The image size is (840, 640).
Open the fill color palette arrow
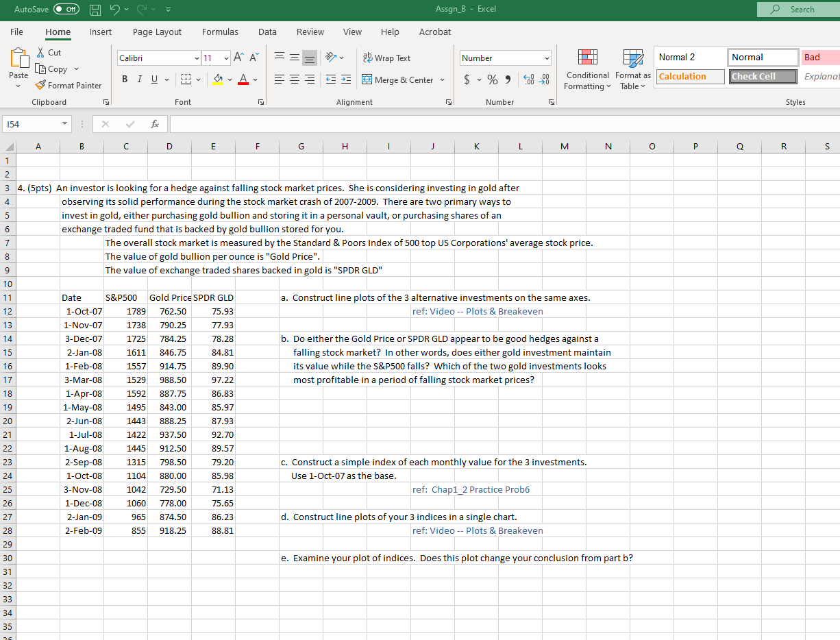(x=230, y=80)
